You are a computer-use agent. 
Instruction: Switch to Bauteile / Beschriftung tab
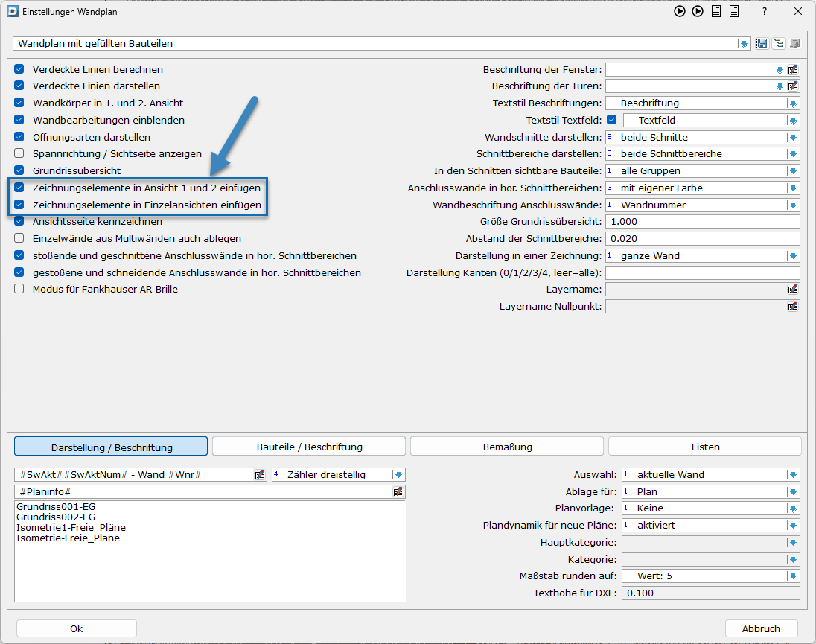pyautogui.click(x=309, y=447)
